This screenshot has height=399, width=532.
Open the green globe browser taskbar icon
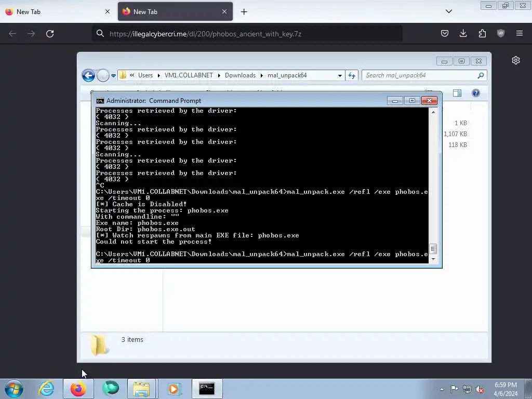click(x=111, y=389)
